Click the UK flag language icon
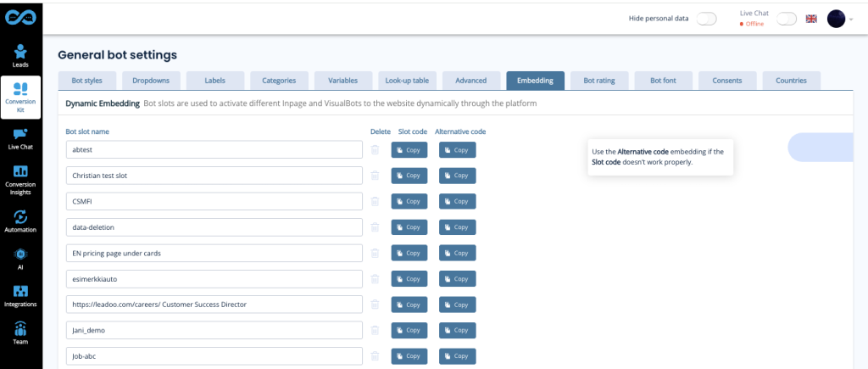This screenshot has width=868, height=369. tap(811, 19)
